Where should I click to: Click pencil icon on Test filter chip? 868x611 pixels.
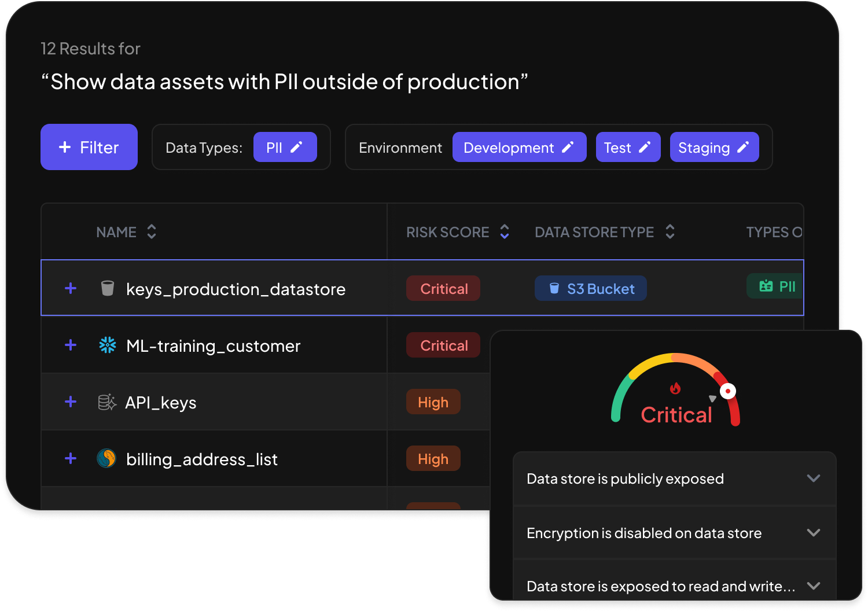[644, 148]
